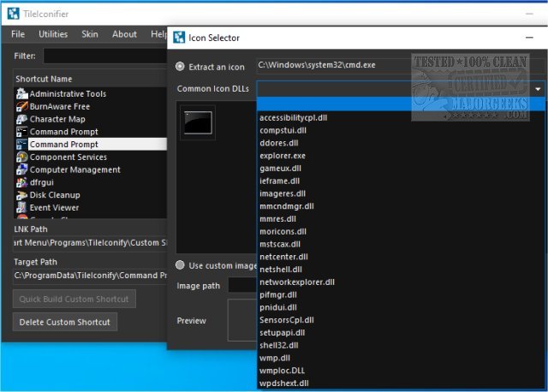Choose gameux.dll from the list
Viewport: 548px width, 392px height.
402,169
